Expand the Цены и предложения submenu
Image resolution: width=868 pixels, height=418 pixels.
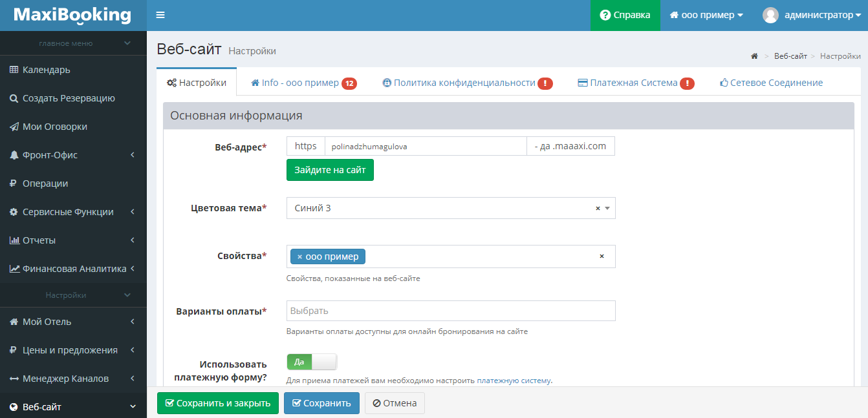(133, 350)
